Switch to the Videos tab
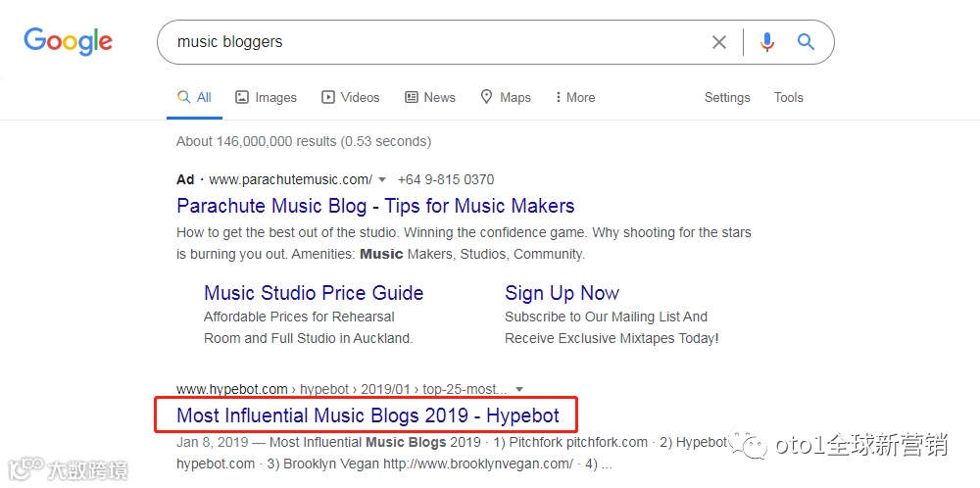The height and width of the screenshot is (488, 980). coord(350,97)
